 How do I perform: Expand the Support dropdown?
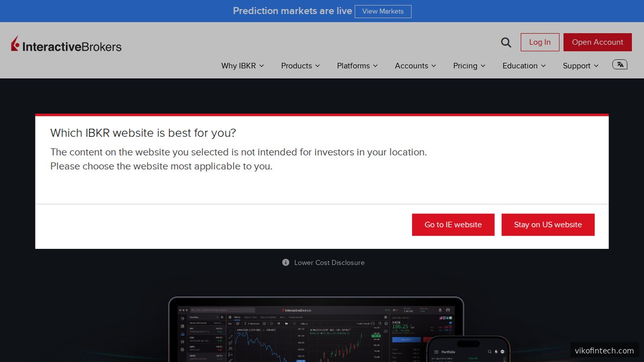click(x=580, y=65)
